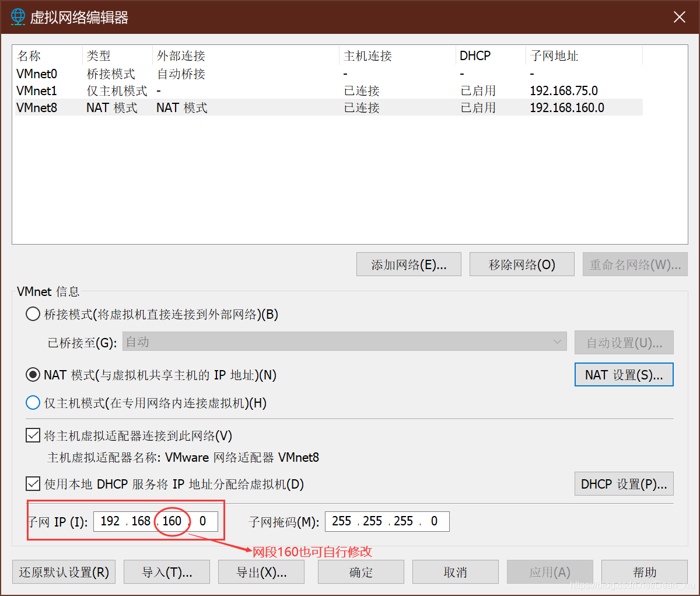Click subnet IP first octet 192

click(110, 521)
